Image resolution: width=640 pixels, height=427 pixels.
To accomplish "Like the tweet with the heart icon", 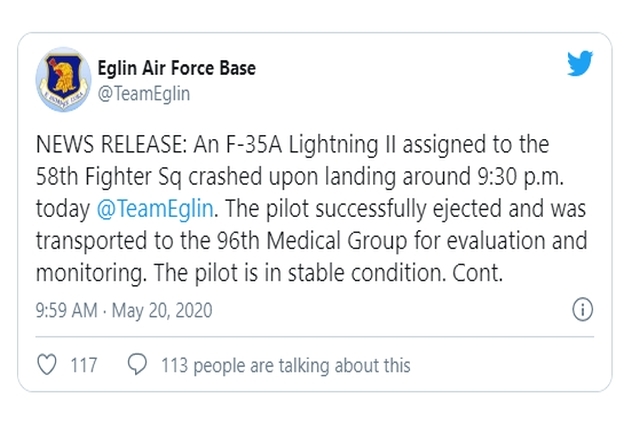I will point(47,365).
